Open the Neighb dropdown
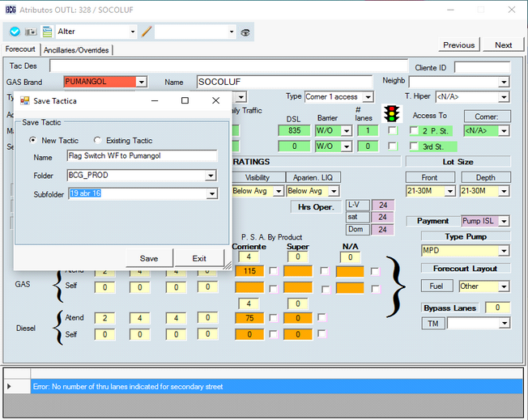 coord(504,82)
